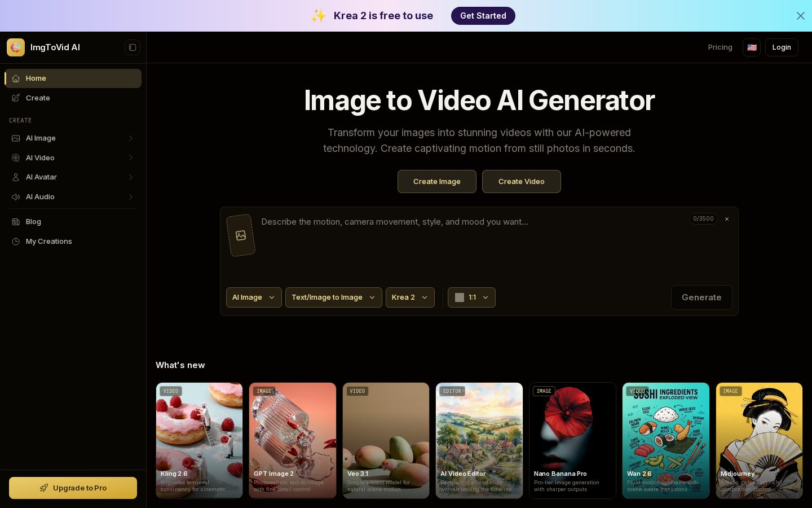This screenshot has width=812, height=508.
Task: Click the Generate button
Action: click(x=701, y=297)
